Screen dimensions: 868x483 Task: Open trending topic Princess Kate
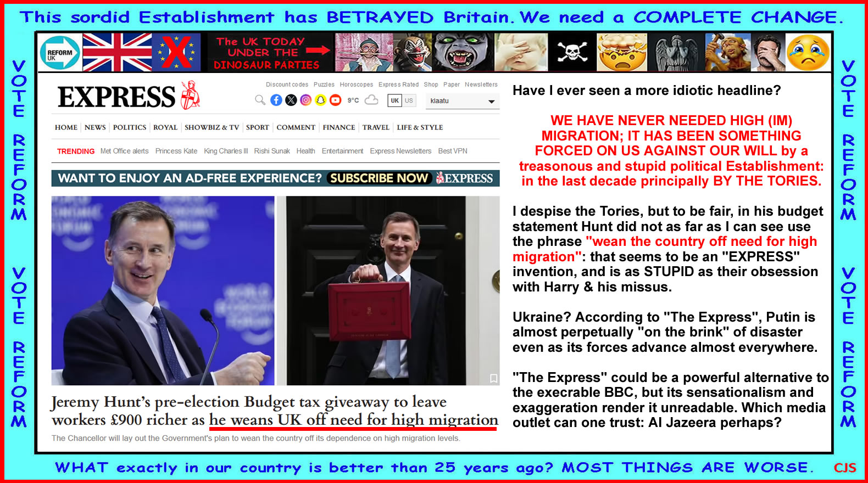coord(176,151)
